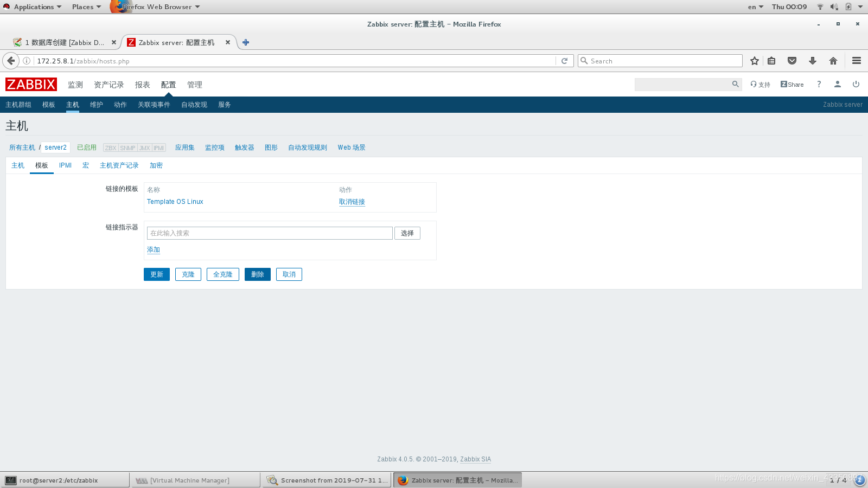Open the Web 场景 link

point(352,147)
